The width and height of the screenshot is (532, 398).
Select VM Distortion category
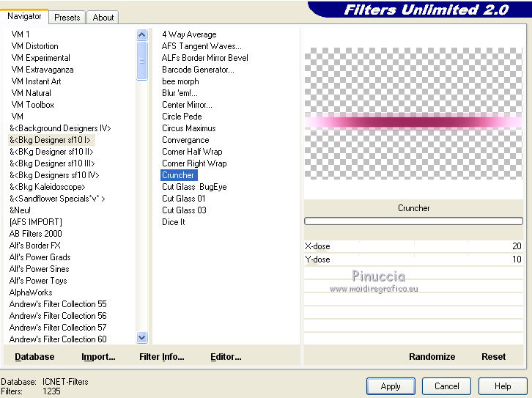pos(34,46)
